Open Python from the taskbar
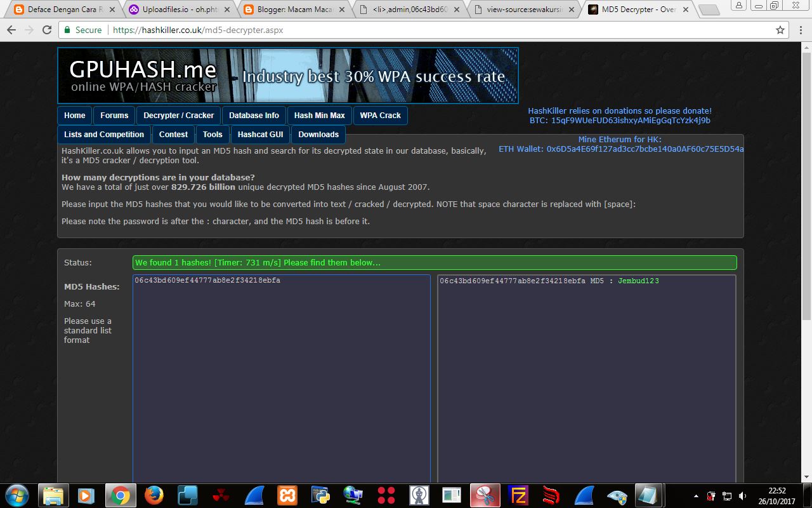812x508 pixels. coord(320,495)
